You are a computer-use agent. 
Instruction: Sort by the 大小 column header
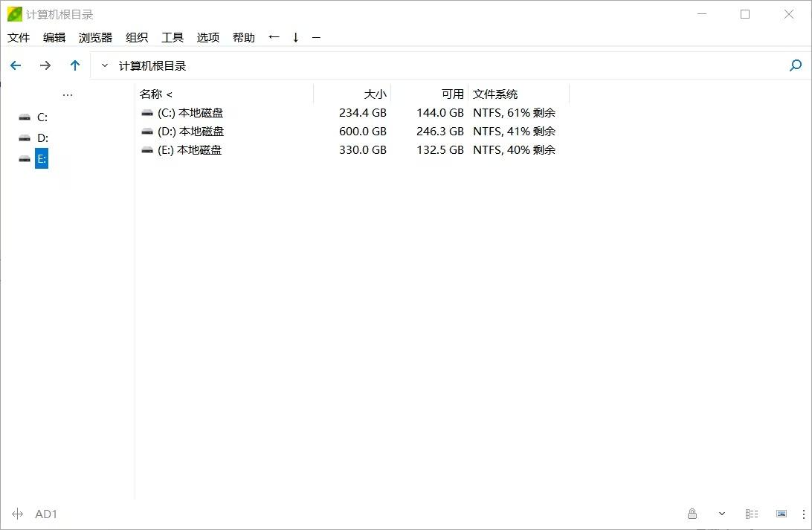[x=376, y=94]
